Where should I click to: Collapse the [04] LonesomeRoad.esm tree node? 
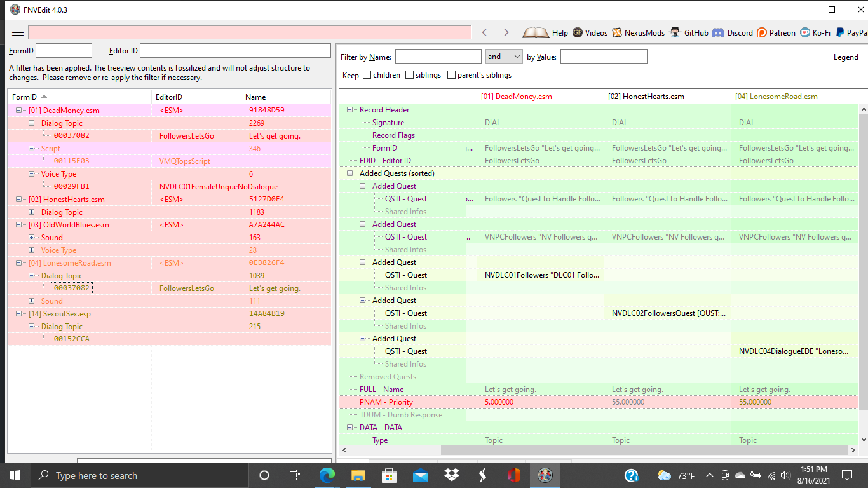tap(19, 263)
